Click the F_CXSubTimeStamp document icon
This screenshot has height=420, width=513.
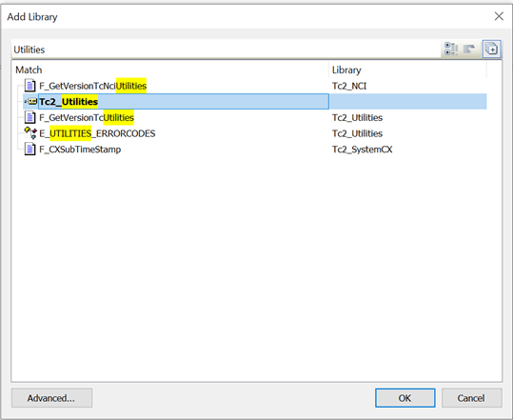click(30, 150)
